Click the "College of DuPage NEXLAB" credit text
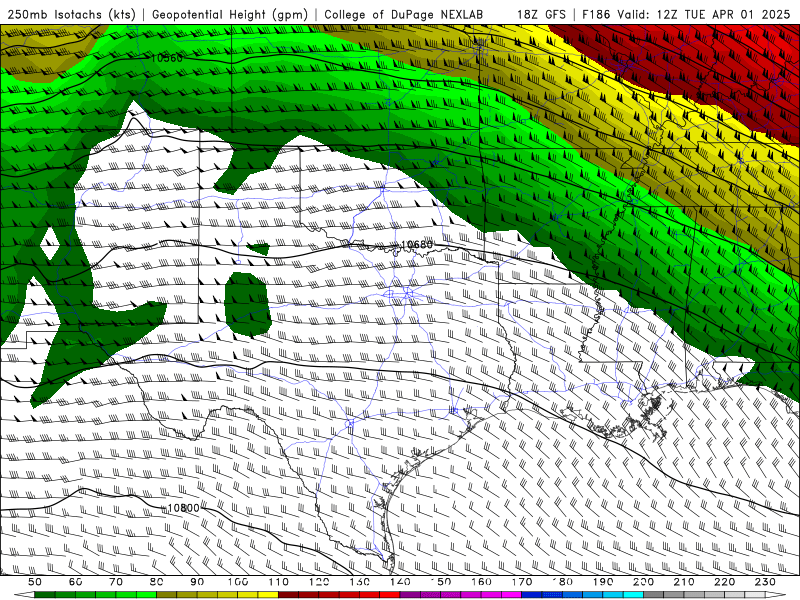The image size is (800, 600). pyautogui.click(x=404, y=14)
